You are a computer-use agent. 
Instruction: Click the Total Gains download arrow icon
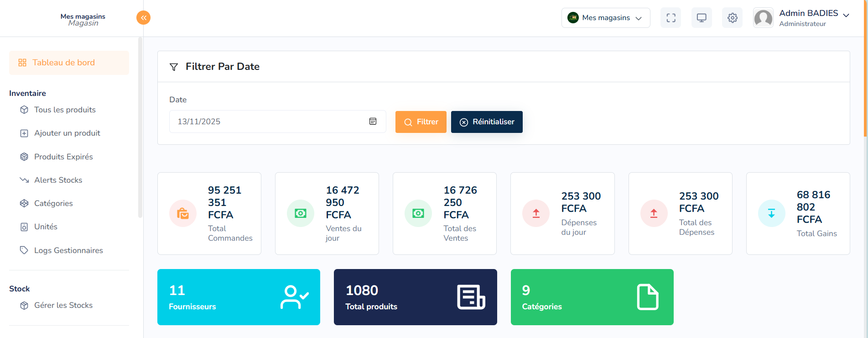point(771,213)
